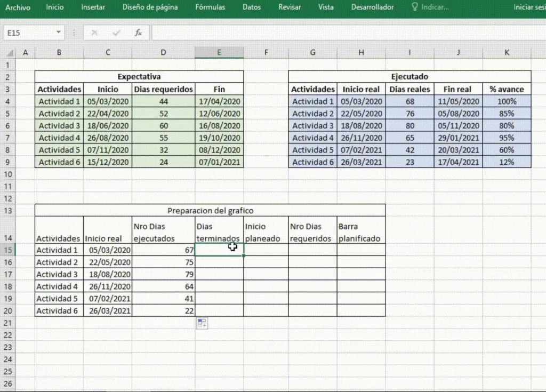The height and width of the screenshot is (392, 546).
Task: Click the lightbulb Indicar search icon
Action: (414, 7)
